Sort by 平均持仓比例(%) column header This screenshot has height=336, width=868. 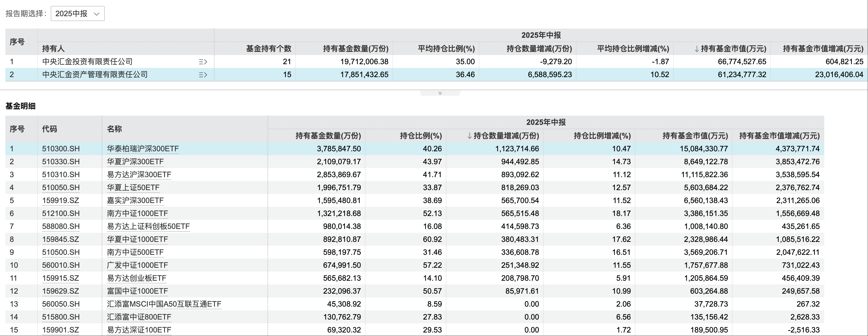[x=446, y=49]
